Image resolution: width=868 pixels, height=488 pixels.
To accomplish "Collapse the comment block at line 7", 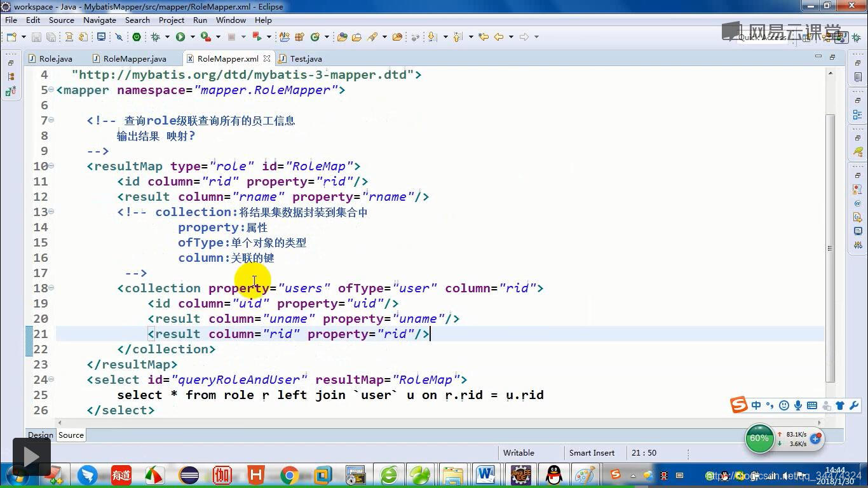I will [x=51, y=120].
